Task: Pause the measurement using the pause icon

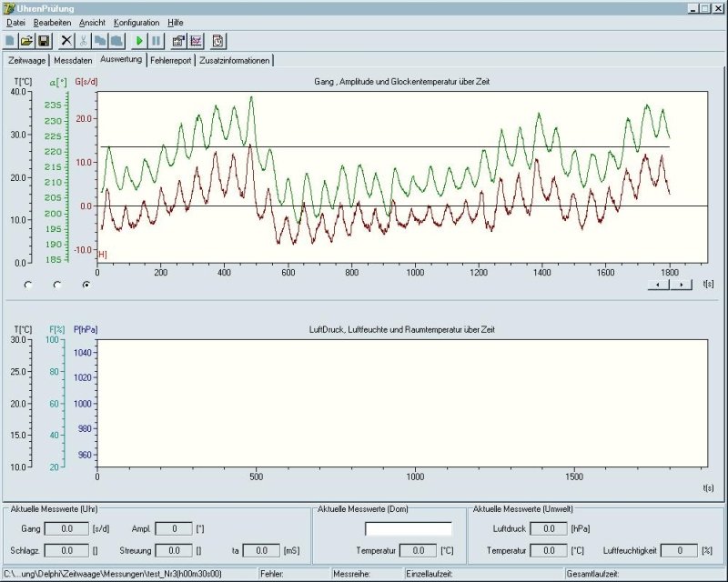Action: coord(157,41)
